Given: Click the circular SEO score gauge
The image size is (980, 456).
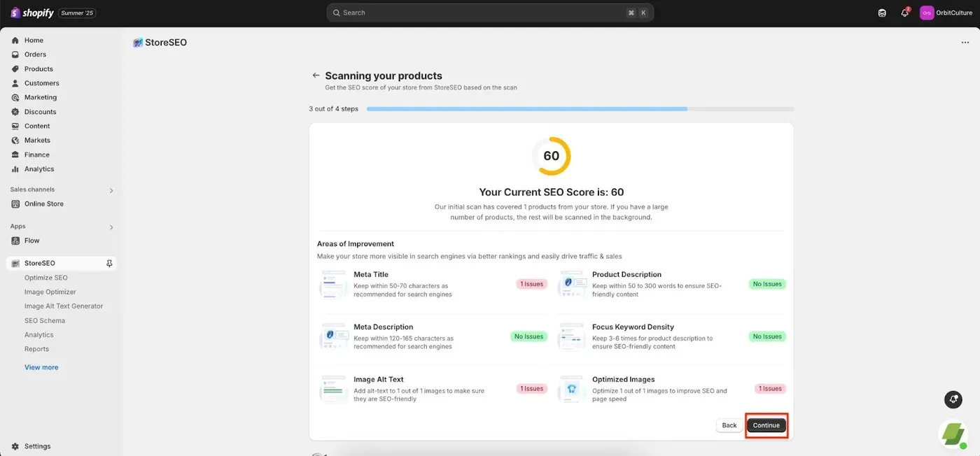Looking at the screenshot, I should pos(552,156).
